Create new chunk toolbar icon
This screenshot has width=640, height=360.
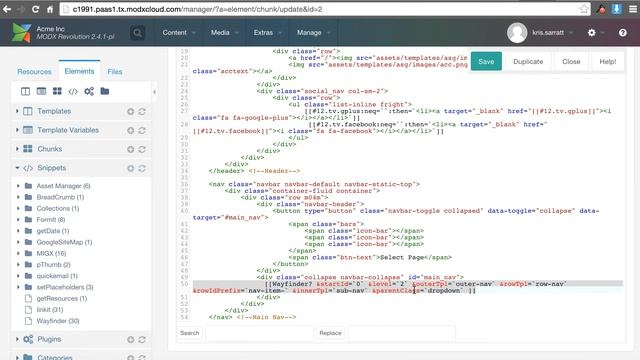coord(57,91)
